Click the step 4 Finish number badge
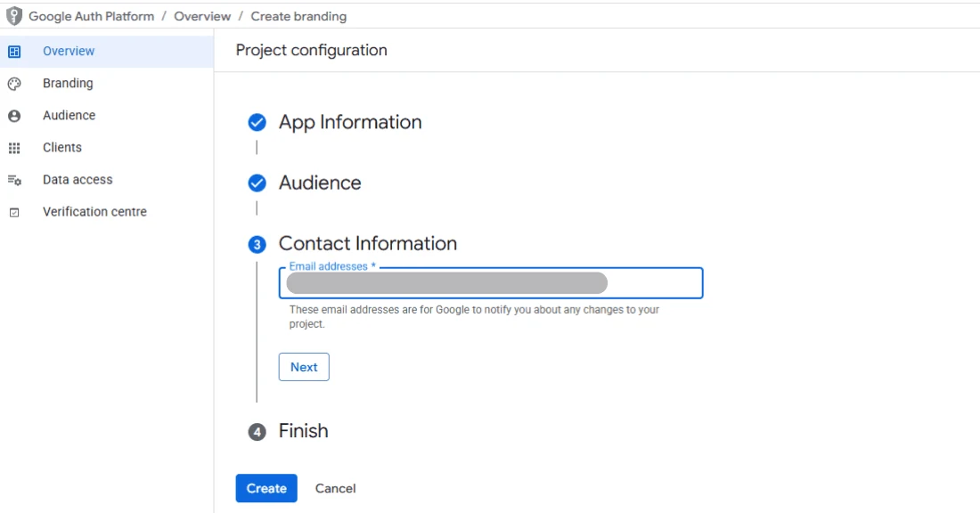Image resolution: width=980 pixels, height=513 pixels. [x=257, y=432]
